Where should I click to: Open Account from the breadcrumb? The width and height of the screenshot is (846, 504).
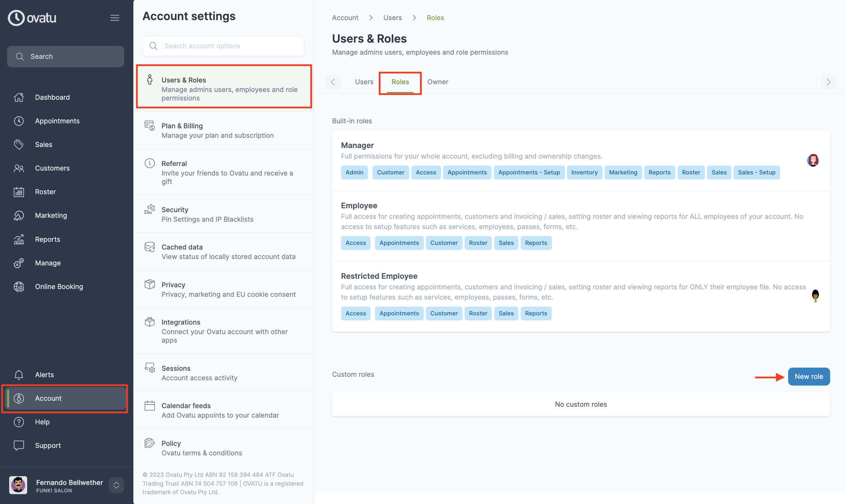point(345,17)
